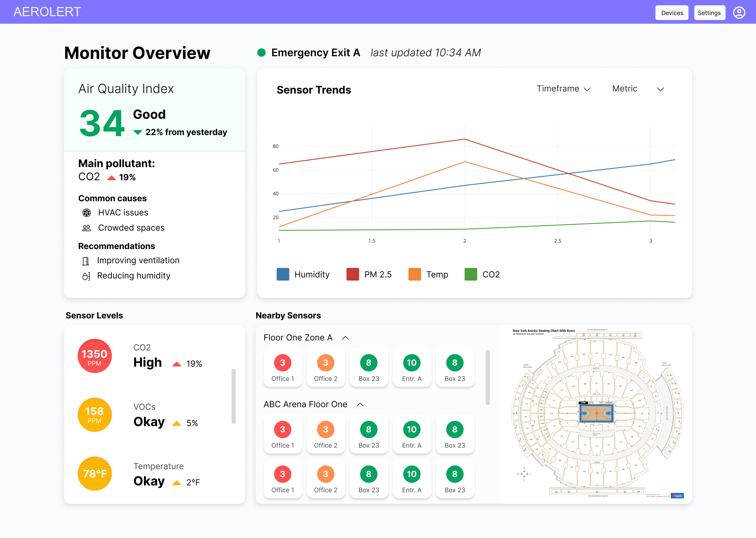Click the Nearby Sensors list scrollbar
Screen dimensions: 756x538
(487, 377)
